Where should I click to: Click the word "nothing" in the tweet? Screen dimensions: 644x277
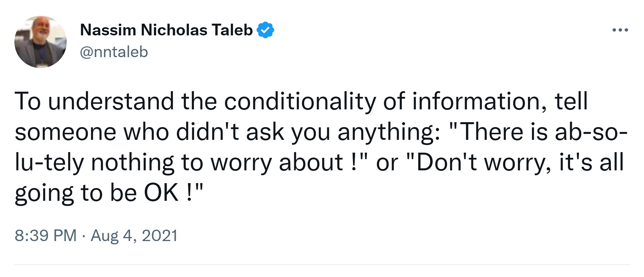coord(132,163)
